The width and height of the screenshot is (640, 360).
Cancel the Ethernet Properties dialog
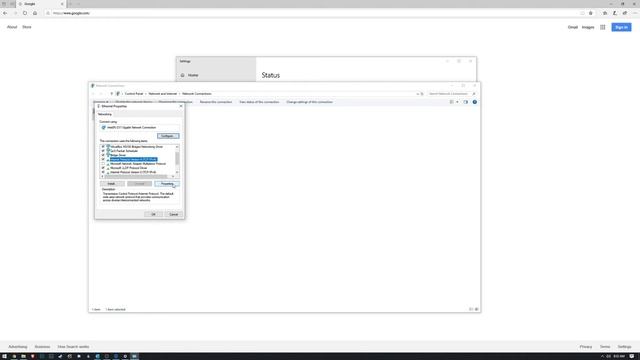pos(173,214)
